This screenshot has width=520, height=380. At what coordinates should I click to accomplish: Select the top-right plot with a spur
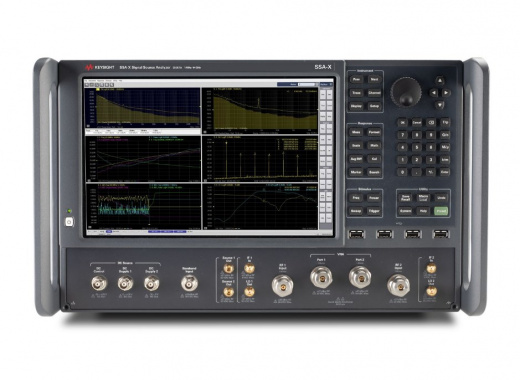[x=260, y=111]
